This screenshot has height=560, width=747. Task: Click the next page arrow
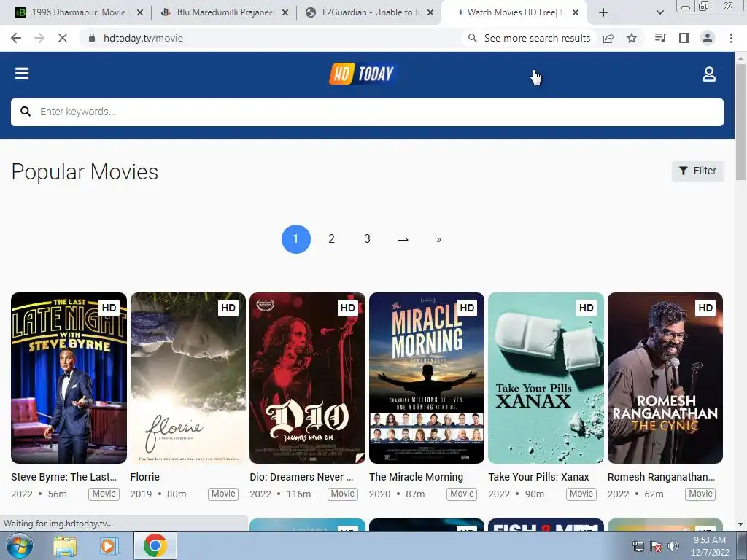(403, 239)
